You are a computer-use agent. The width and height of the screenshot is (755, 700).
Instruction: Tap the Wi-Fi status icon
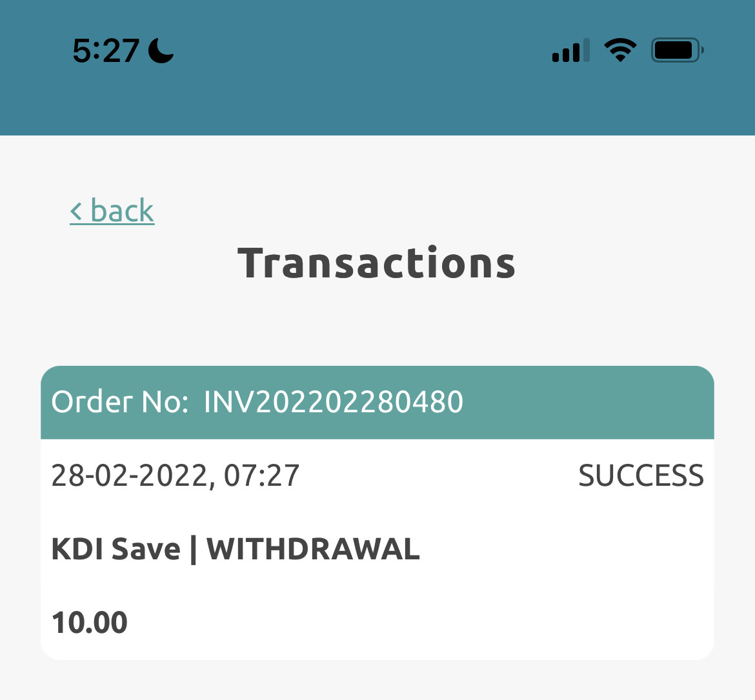(620, 50)
